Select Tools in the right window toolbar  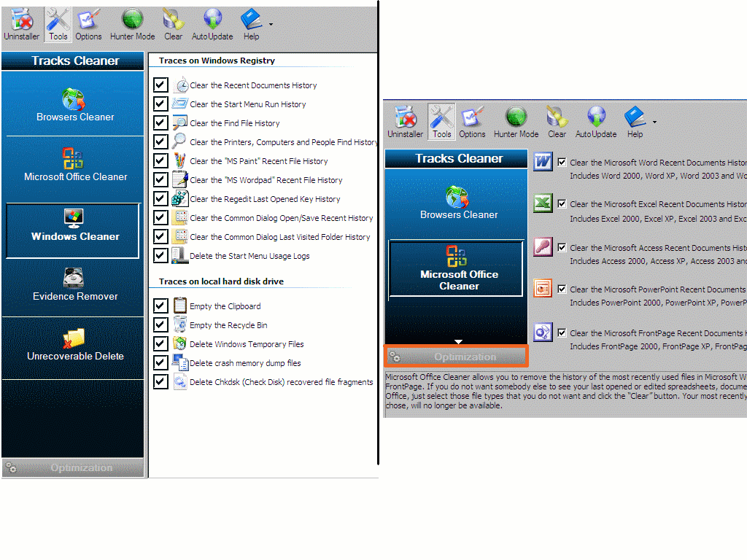coord(441,122)
